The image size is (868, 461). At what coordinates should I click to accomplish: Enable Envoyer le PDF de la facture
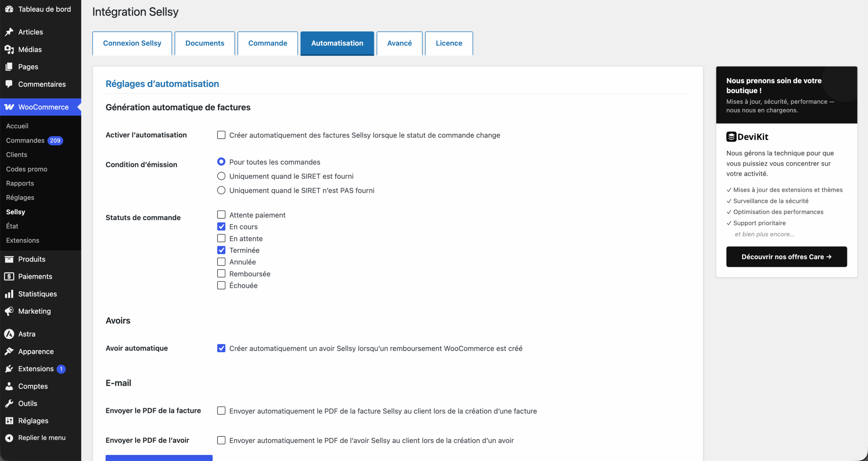[221, 411]
